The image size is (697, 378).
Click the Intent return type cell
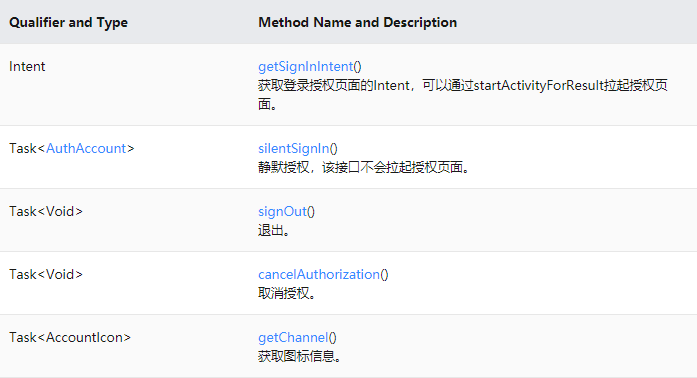click(27, 67)
